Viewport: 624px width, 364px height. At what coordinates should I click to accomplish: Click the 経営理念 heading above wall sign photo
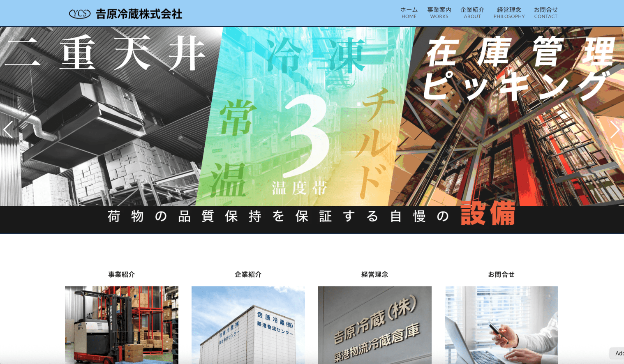click(374, 274)
